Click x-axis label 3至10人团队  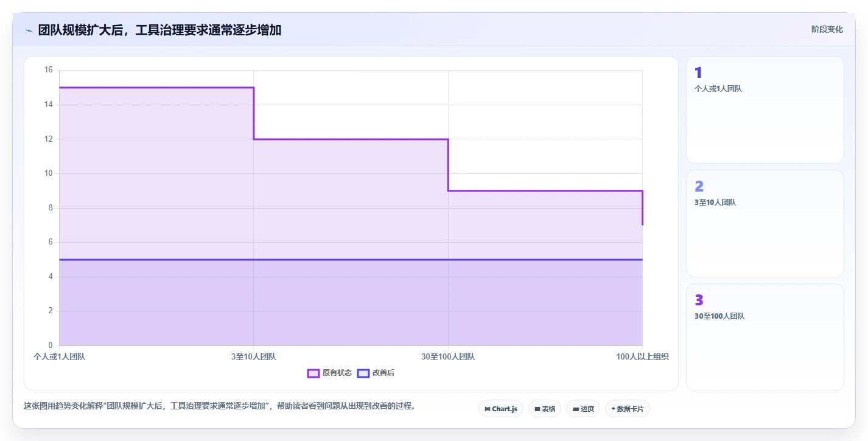(254, 357)
